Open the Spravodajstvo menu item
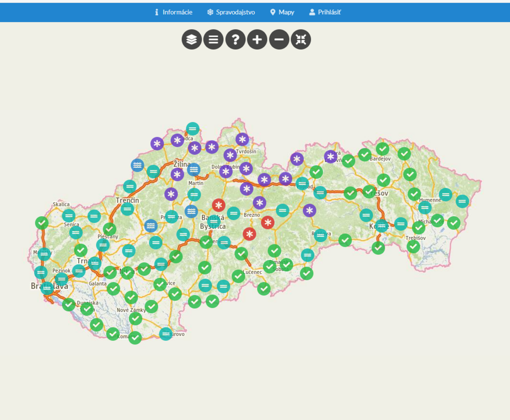Image resolution: width=510 pixels, height=420 pixels. (x=231, y=12)
